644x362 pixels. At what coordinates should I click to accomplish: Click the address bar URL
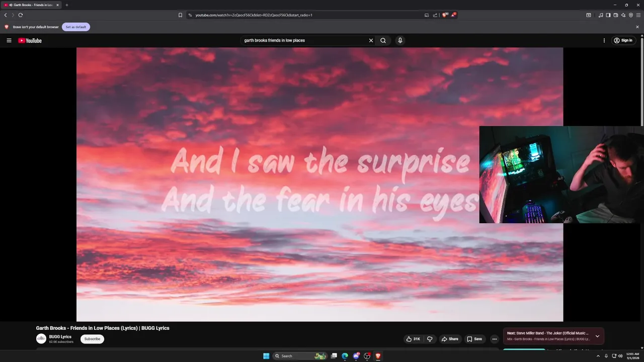(254, 15)
